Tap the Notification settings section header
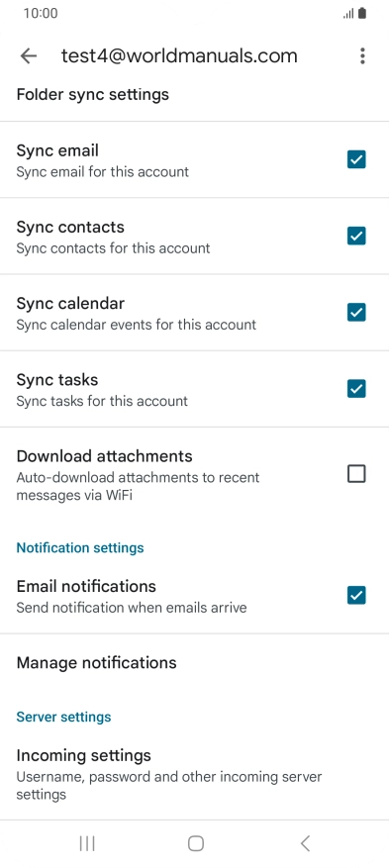 pyautogui.click(x=80, y=547)
